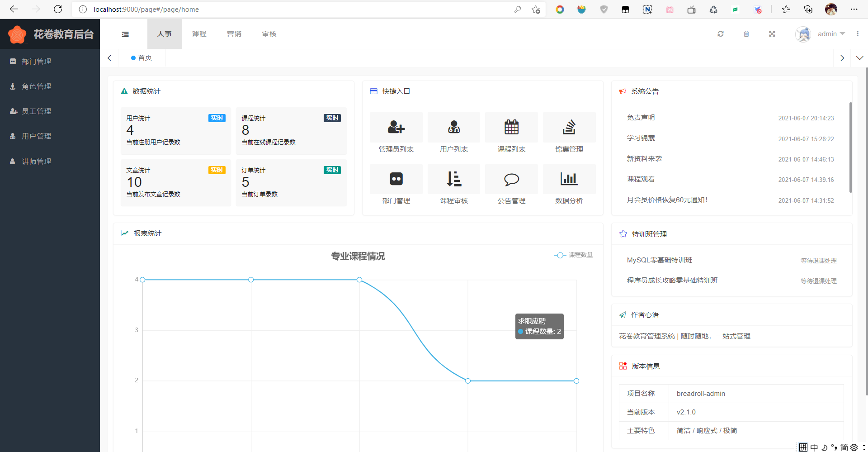This screenshot has width=868, height=452.
Task: Click the browser profile picture
Action: (x=831, y=9)
